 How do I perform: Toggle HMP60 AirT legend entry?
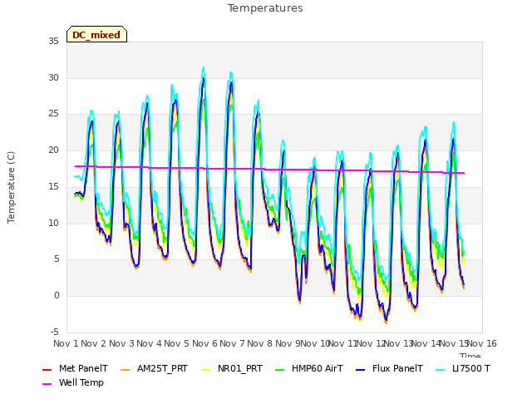pos(309,369)
